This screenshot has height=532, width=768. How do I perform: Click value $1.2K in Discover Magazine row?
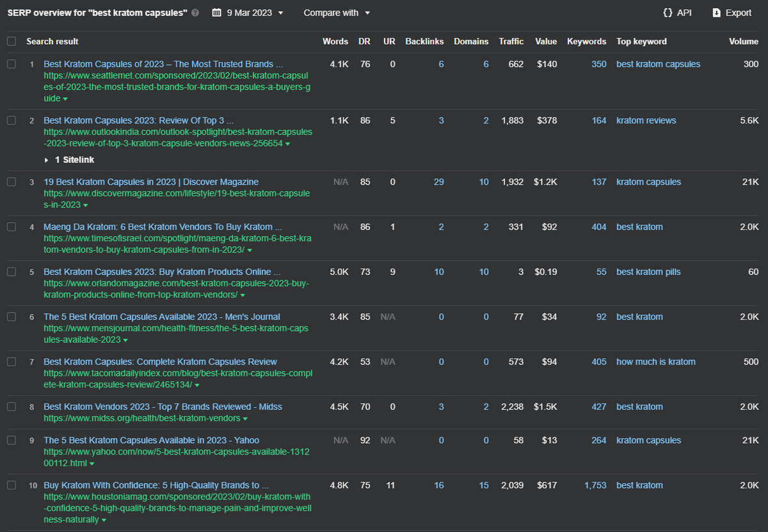[x=545, y=182]
